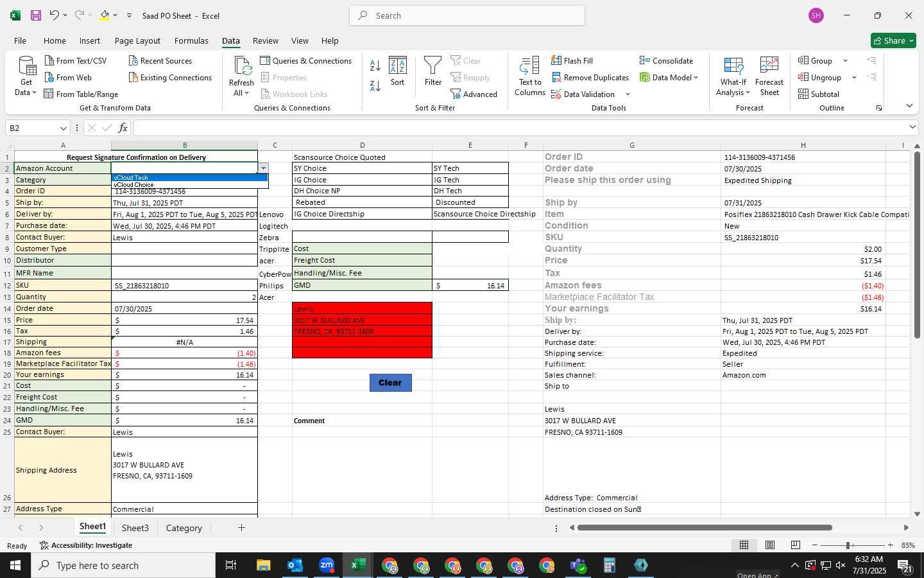
Task: Click the Refresh All icon
Action: coord(241,76)
